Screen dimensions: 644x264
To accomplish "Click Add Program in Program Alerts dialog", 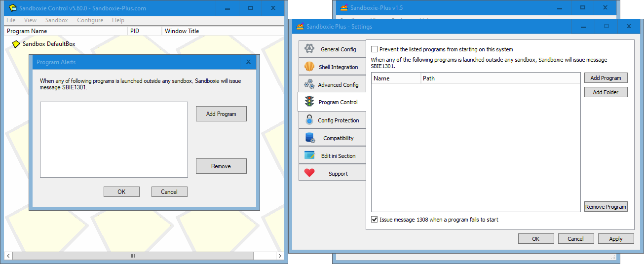I will tap(221, 114).
